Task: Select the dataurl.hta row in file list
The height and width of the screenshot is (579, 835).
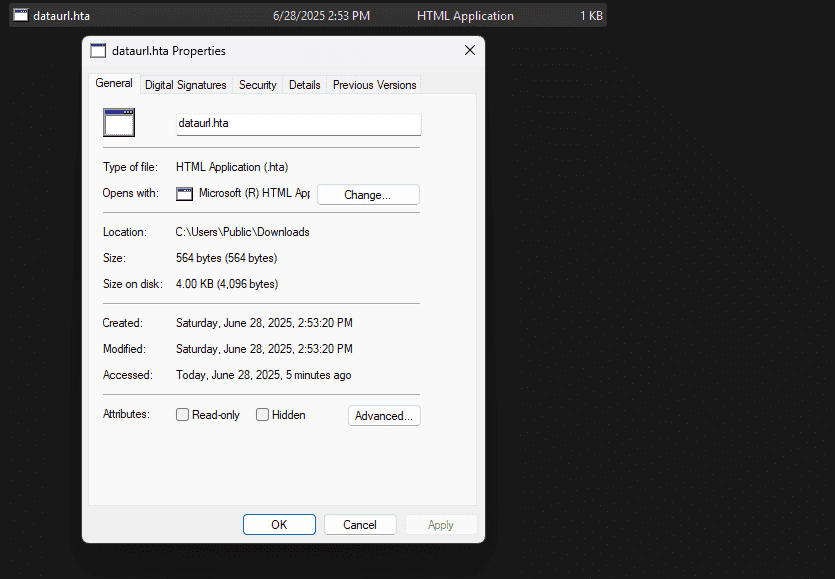Action: pyautogui.click(x=308, y=15)
